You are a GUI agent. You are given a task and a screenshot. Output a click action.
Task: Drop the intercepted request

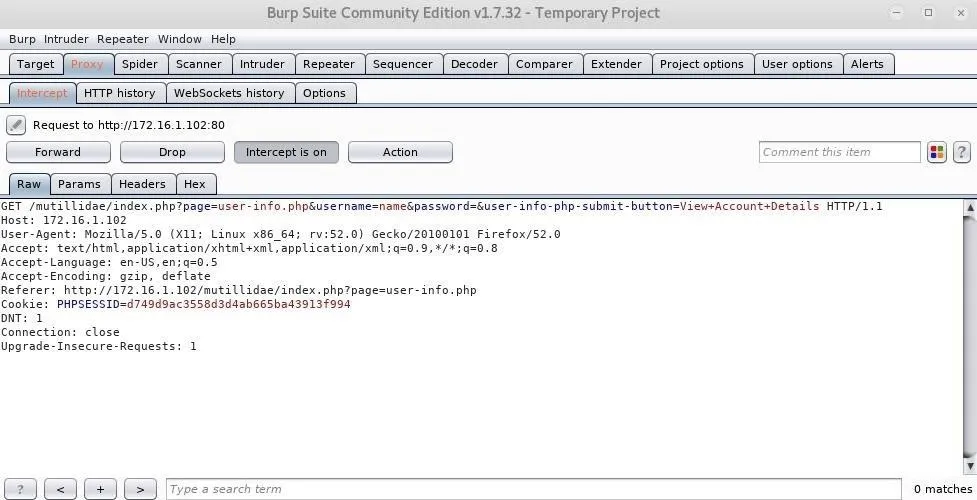click(x=172, y=152)
